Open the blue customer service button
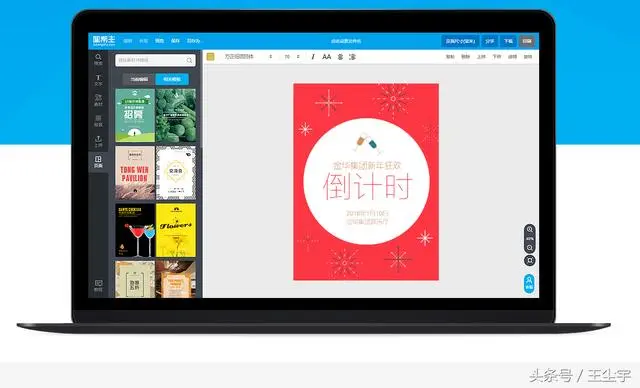 point(529,284)
